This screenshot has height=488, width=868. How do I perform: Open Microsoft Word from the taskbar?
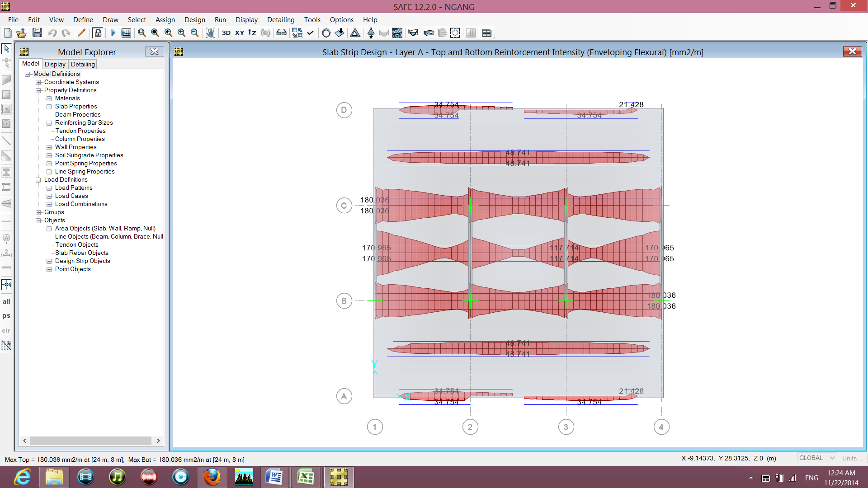(x=274, y=477)
